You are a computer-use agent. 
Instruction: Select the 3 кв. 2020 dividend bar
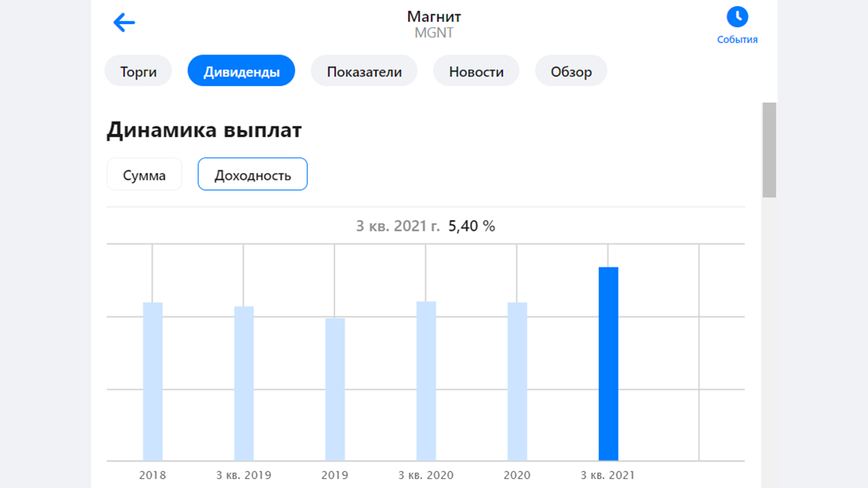tap(426, 378)
